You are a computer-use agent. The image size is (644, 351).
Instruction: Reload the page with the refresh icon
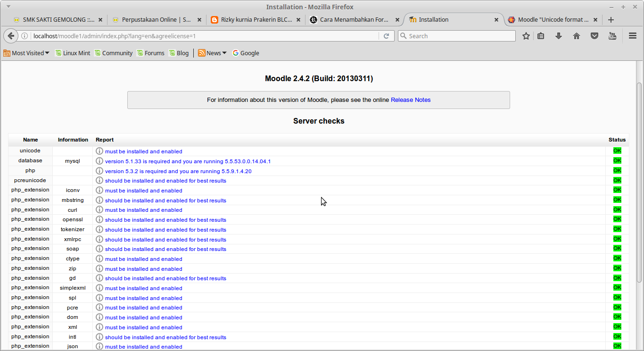tap(386, 36)
